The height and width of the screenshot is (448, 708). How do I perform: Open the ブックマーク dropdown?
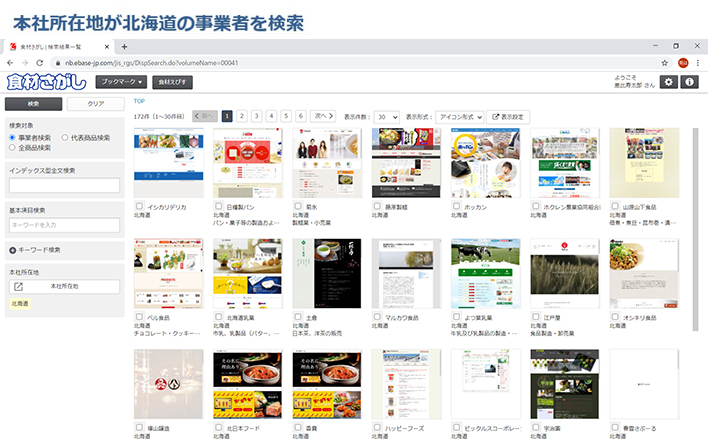click(x=121, y=82)
